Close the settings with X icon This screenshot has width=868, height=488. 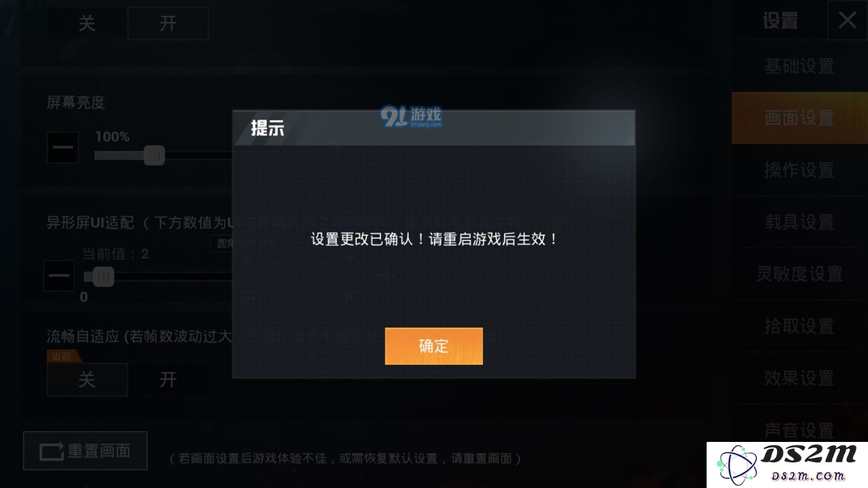coord(848,20)
